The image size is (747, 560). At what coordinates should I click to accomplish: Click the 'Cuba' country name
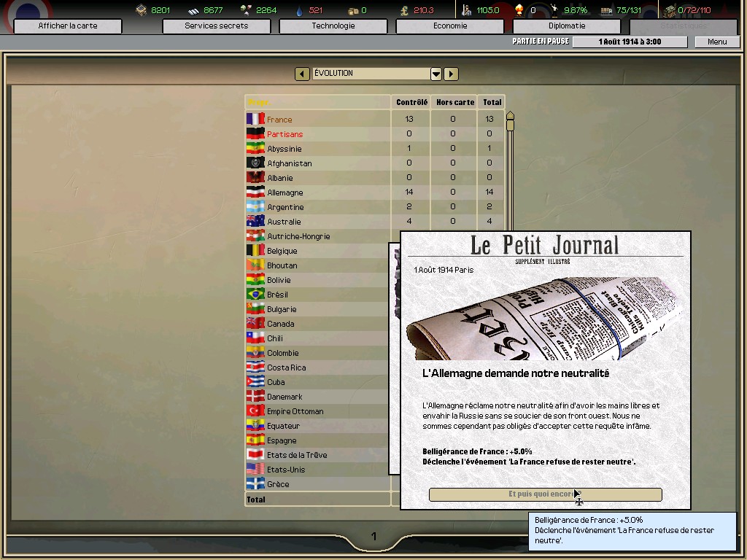tap(276, 382)
